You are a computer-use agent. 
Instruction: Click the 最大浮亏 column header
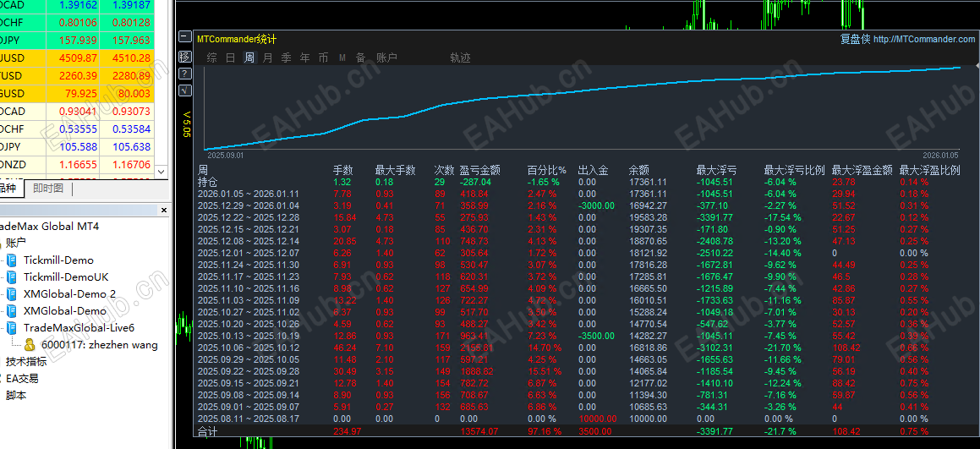click(x=716, y=169)
